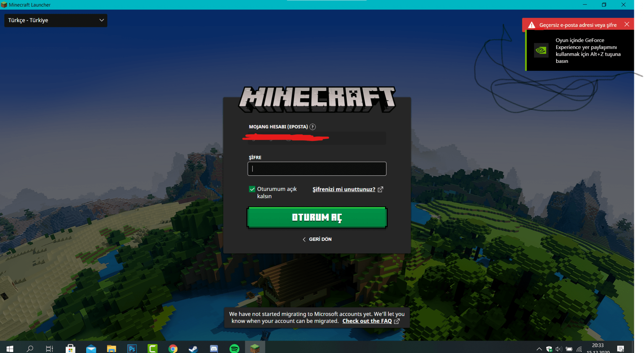Open the Windows Security tray icon
The width and height of the screenshot is (644, 353).
549,349
